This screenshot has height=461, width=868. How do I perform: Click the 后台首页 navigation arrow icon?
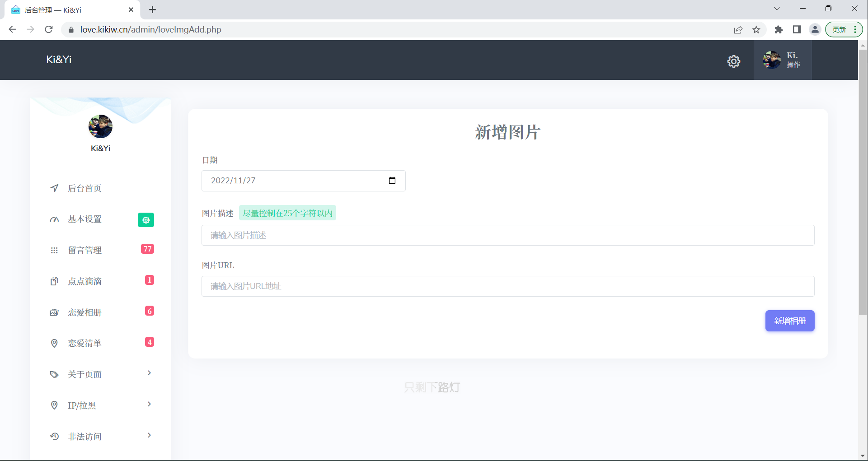[x=54, y=188]
